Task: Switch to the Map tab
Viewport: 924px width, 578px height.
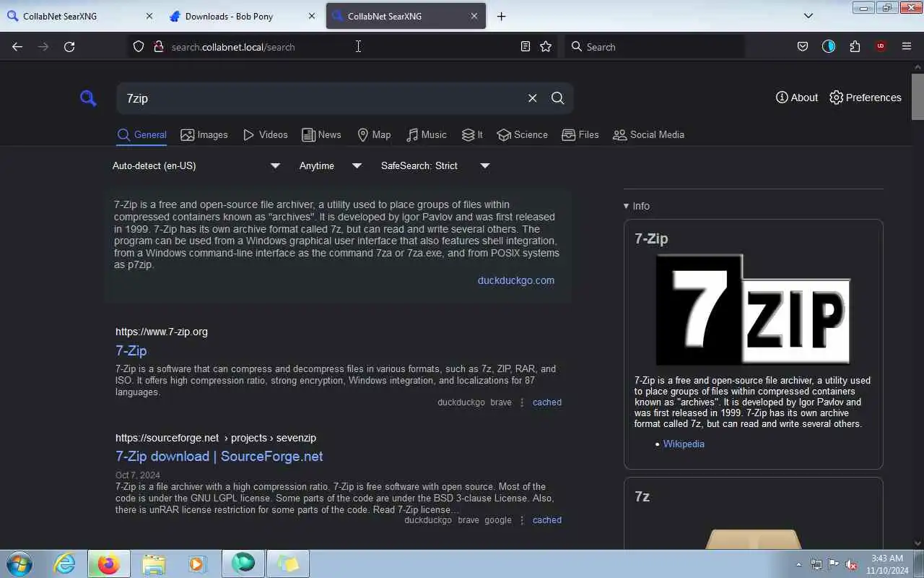Action: tap(374, 135)
